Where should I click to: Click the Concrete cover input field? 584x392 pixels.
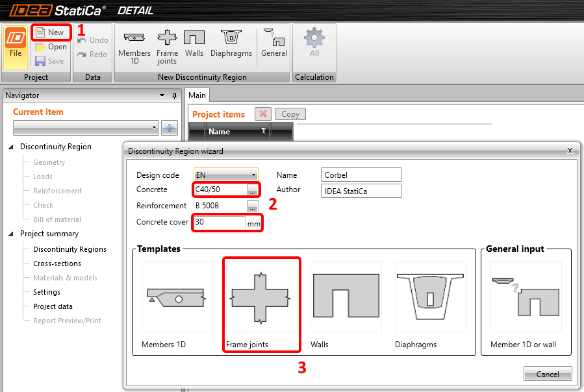(219, 223)
